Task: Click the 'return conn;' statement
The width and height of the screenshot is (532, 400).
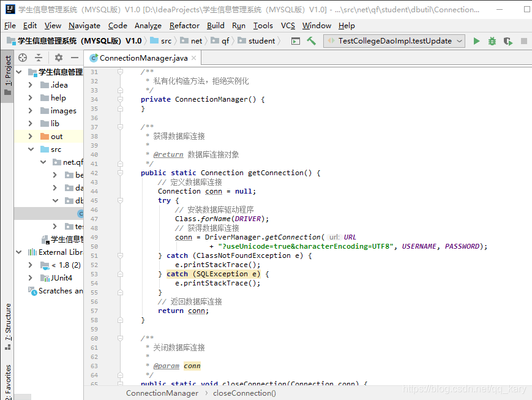Action: point(183,311)
